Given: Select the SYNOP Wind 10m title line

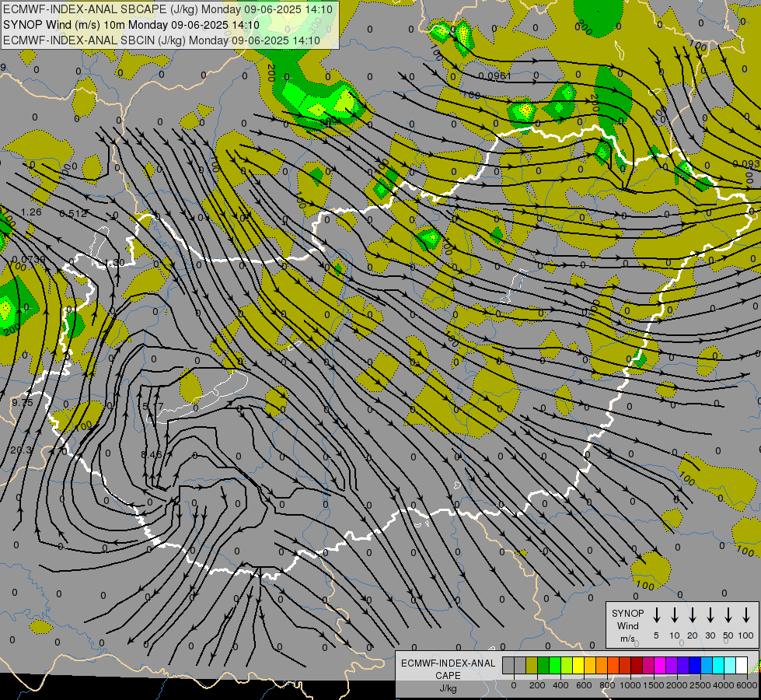Looking at the screenshot, I should point(131,25).
